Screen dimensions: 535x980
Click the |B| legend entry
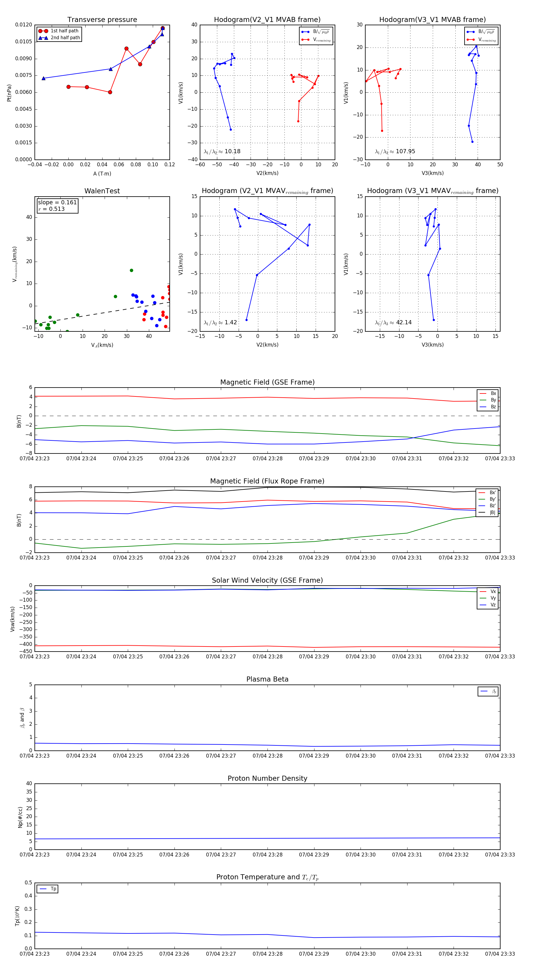tap(487, 513)
